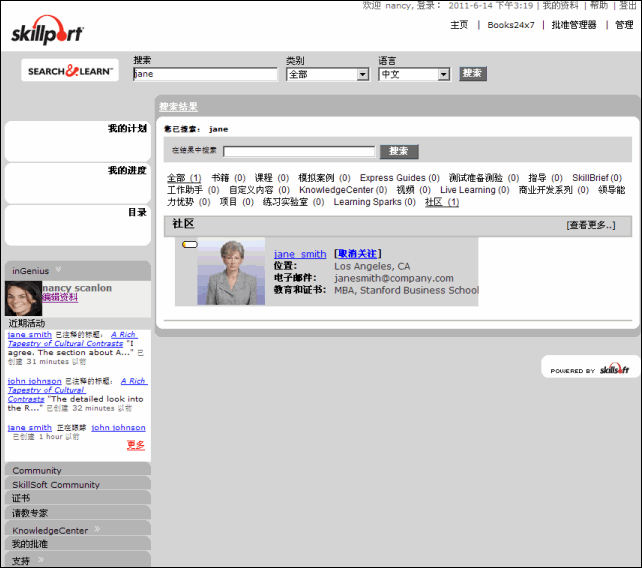Click the Search & Learn logo
Screen dimensions: 642x568
point(70,70)
